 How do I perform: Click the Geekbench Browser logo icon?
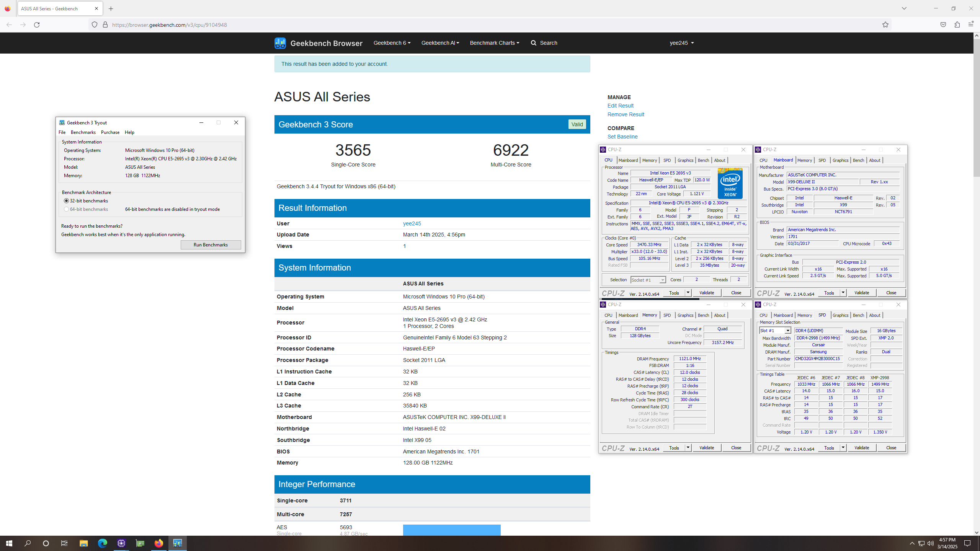point(280,43)
